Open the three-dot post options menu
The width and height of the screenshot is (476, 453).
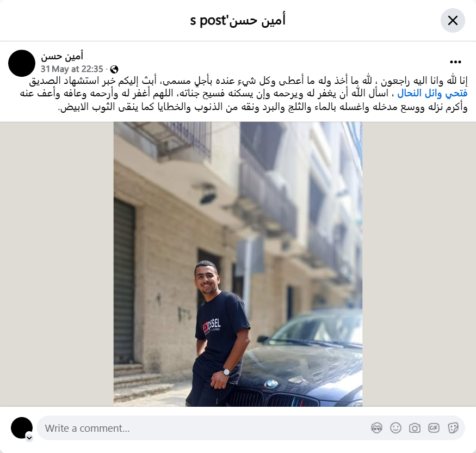(x=455, y=62)
